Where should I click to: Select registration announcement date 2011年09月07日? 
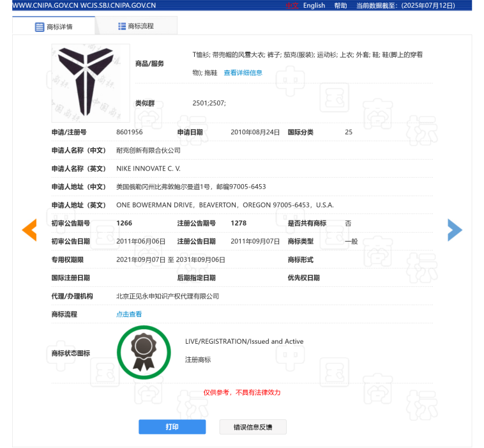point(255,242)
